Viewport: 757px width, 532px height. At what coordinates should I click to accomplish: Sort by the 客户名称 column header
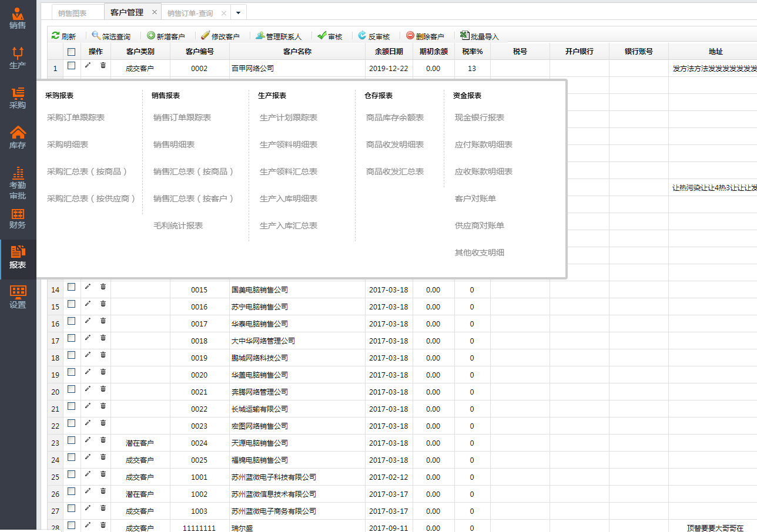coord(297,52)
